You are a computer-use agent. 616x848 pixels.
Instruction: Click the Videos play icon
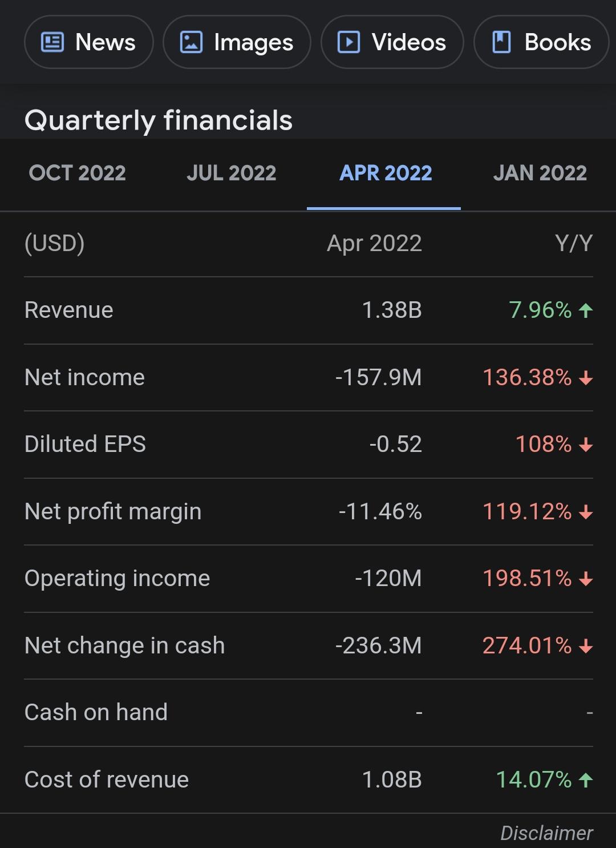point(348,42)
